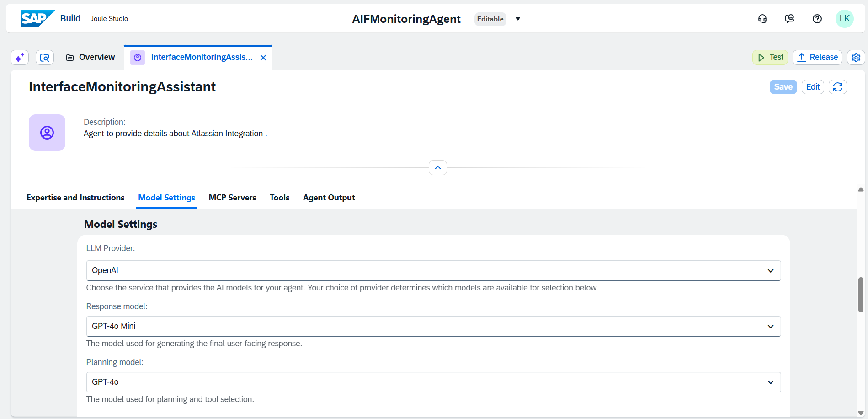Open the Response model GPT-4o Mini dropdown
Viewport: 868px width, 419px height.
(x=433, y=327)
